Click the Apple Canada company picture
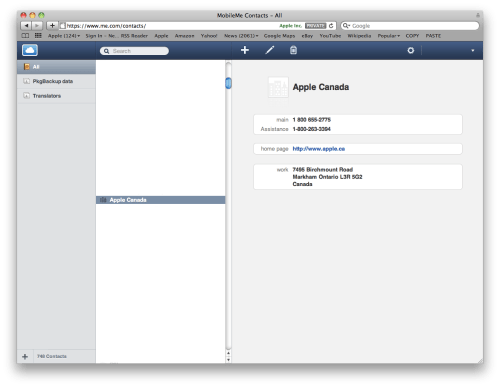This screenshot has height=384, width=500. 278,87
